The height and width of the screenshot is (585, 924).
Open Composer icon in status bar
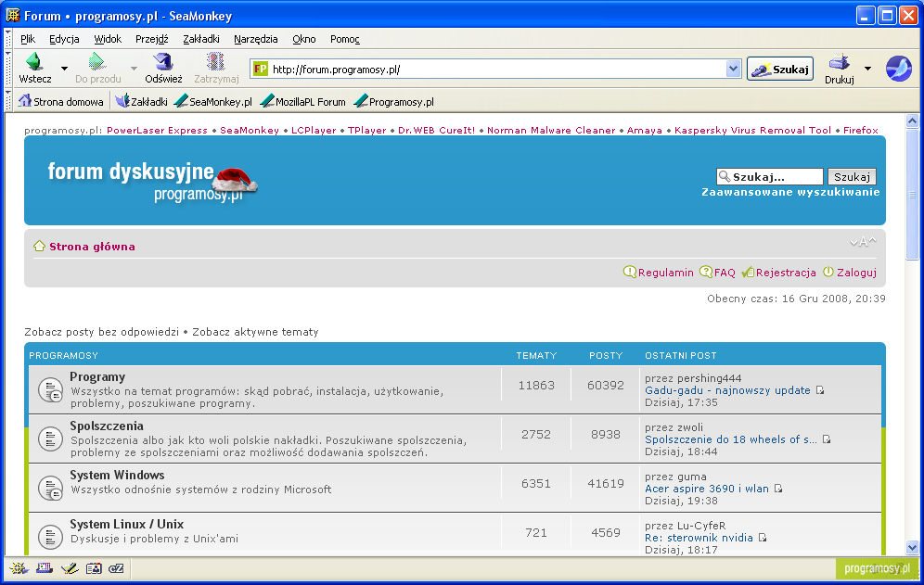[x=69, y=568]
